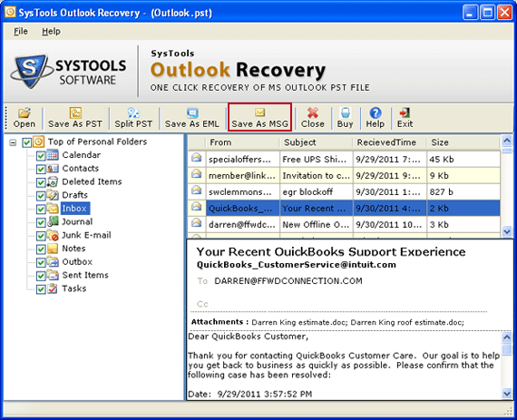The width and height of the screenshot is (517, 420).
Task: Toggle the Inbox folder checkbox
Action: coord(41,210)
